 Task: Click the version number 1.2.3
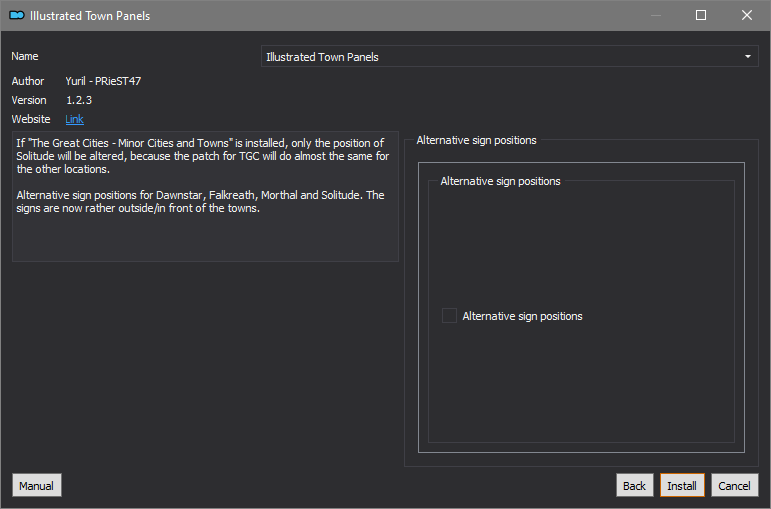(79, 100)
